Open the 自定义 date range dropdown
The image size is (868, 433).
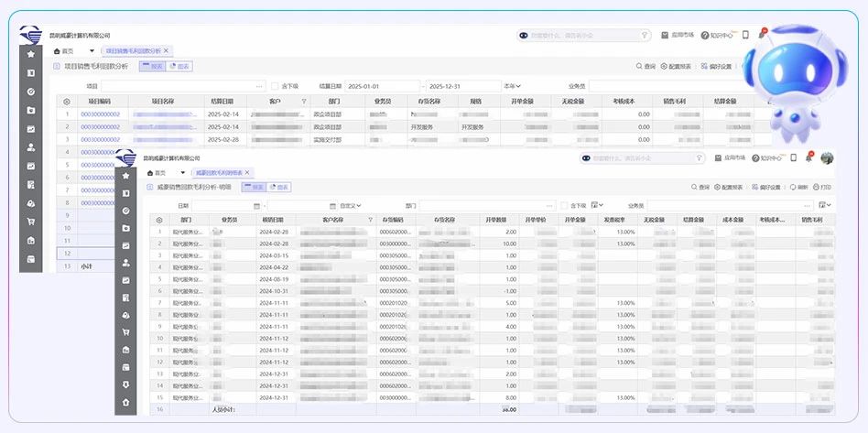[351, 206]
